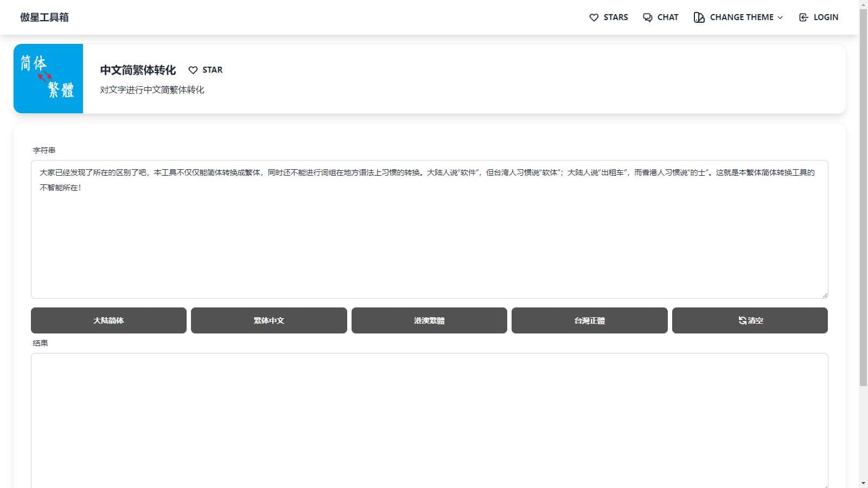Click the page vertical scrollbar
This screenshot has width=868, height=488.
(863, 217)
